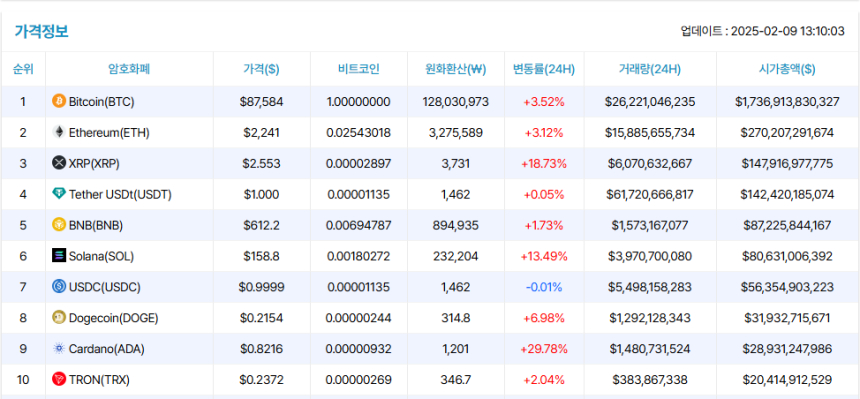Click Ethereum won value 3,275,589
860x399 pixels.
(456, 132)
